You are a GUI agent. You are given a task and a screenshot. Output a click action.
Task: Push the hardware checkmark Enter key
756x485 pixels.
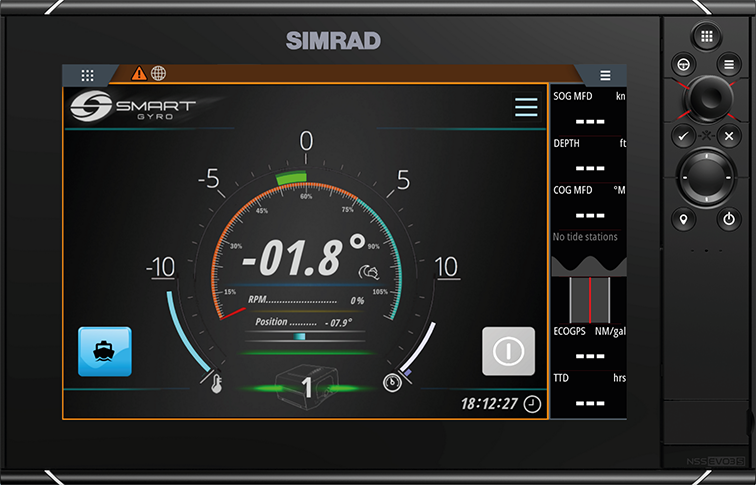click(683, 136)
